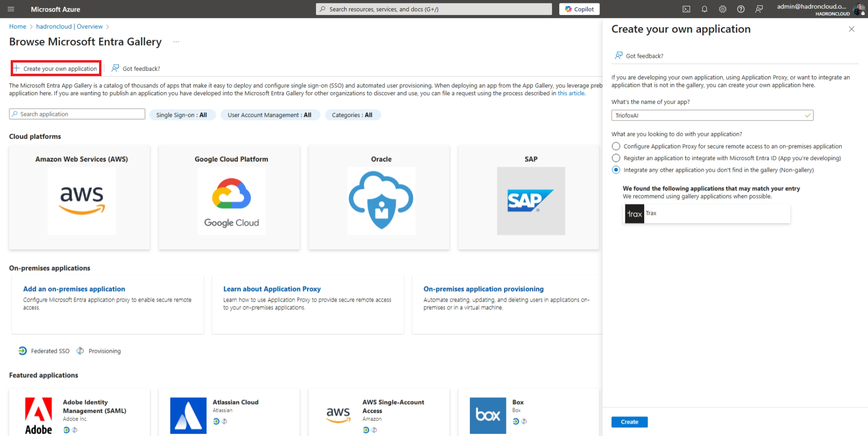This screenshot has width=868, height=436.
Task: Launch the Copilot button
Action: 579,9
